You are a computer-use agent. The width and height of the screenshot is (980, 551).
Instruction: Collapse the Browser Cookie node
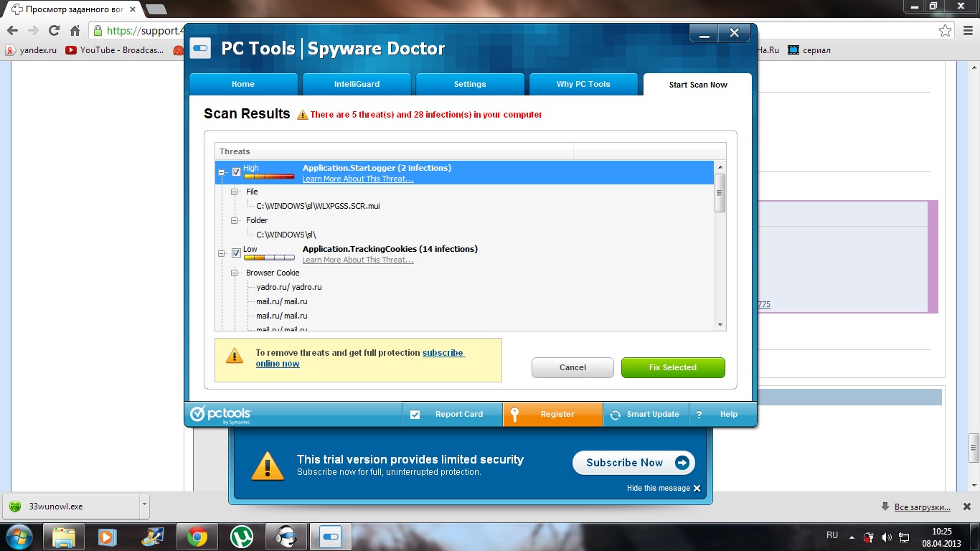[235, 273]
